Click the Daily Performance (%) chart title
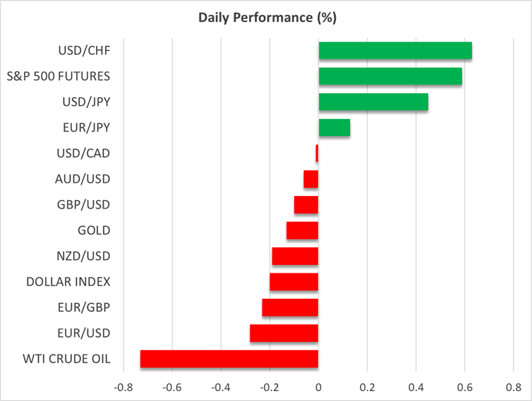This screenshot has height=401, width=532. (265, 16)
